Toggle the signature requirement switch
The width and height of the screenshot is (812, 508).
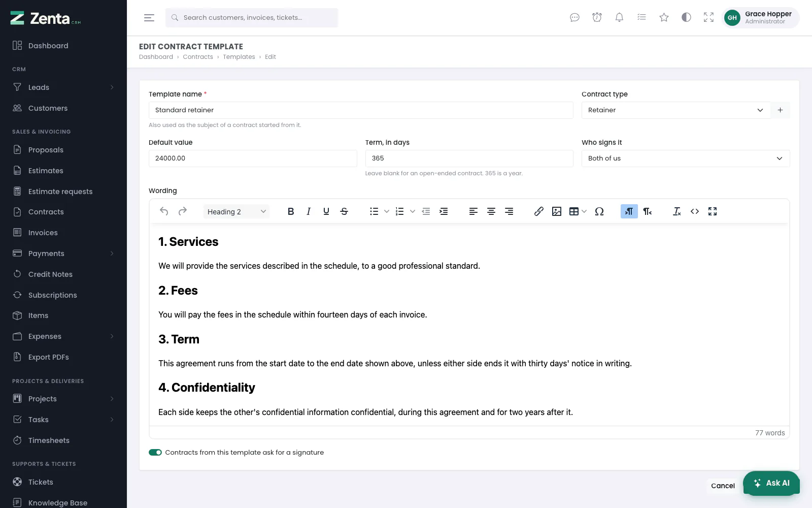point(155,452)
